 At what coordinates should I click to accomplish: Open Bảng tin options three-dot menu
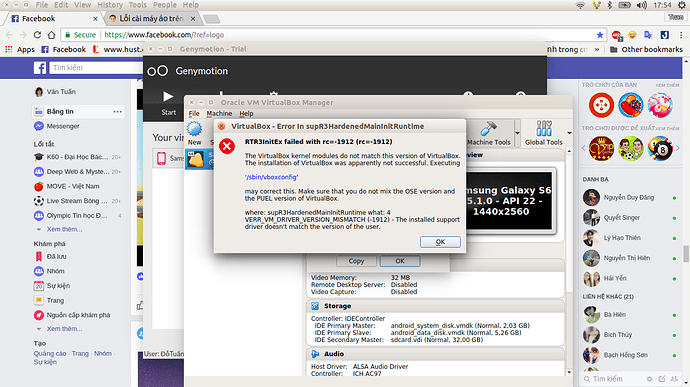tap(117, 111)
